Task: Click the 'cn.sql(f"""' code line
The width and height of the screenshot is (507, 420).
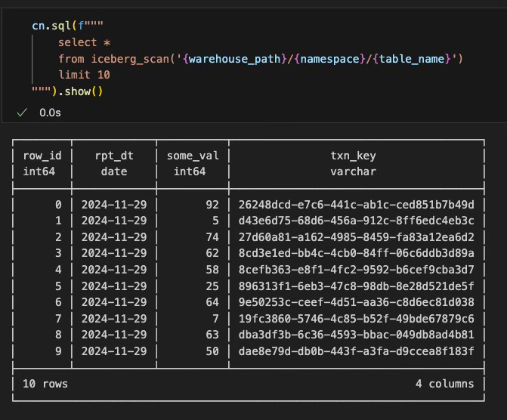Action: click(x=67, y=26)
